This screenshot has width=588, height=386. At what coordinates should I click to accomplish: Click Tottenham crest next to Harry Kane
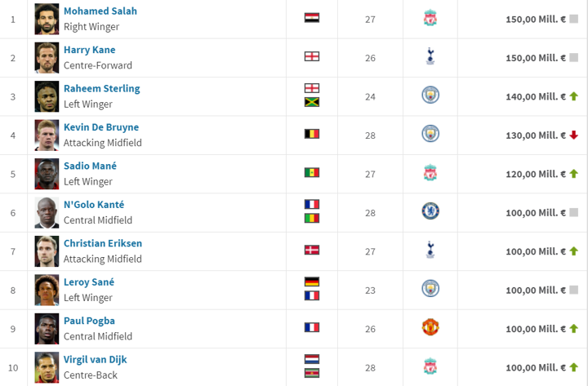pyautogui.click(x=430, y=57)
